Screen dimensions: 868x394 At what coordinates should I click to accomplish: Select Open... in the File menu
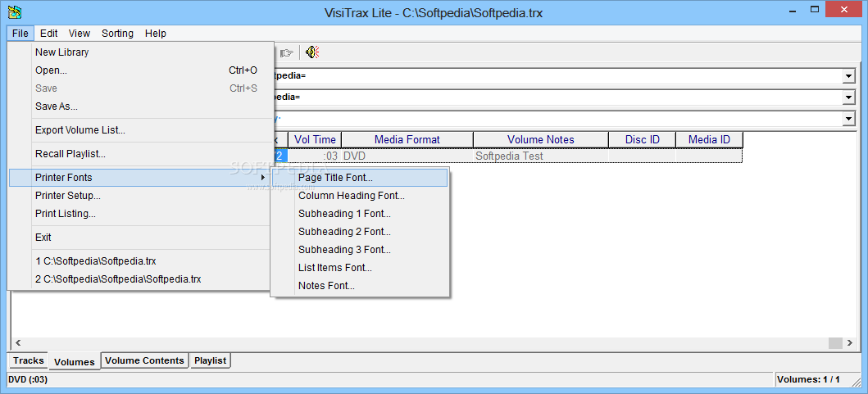pos(141,70)
